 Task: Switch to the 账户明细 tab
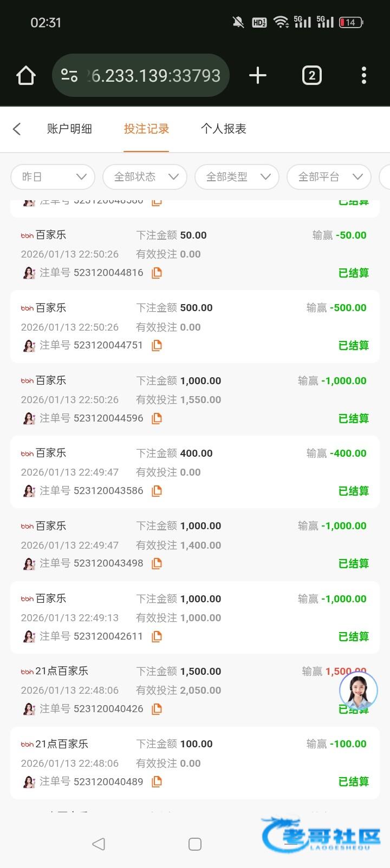[x=69, y=129]
